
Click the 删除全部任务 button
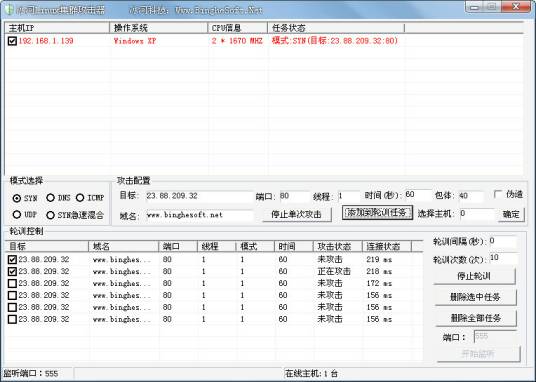(x=475, y=318)
